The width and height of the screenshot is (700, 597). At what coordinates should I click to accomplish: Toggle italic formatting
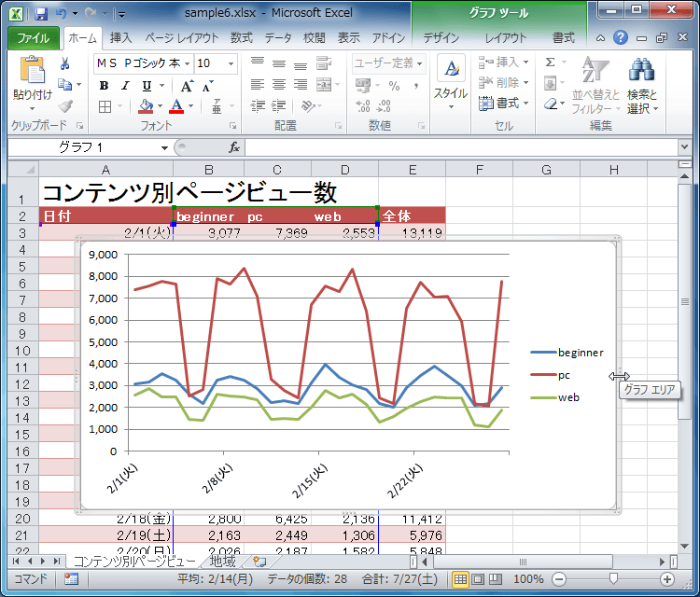pyautogui.click(x=125, y=85)
